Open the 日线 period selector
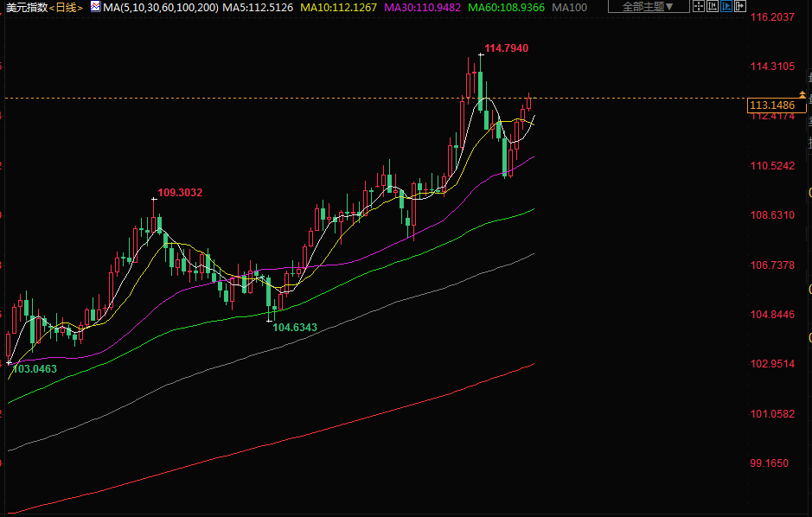This screenshot has height=517, width=812. (67, 7)
